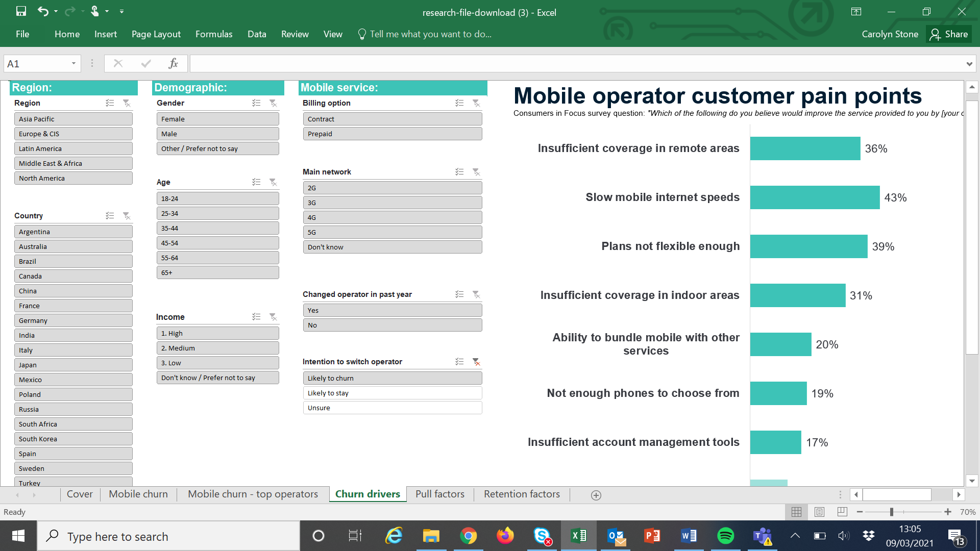
Task: Enable multi-select on the Gender slicer
Action: 256,103
